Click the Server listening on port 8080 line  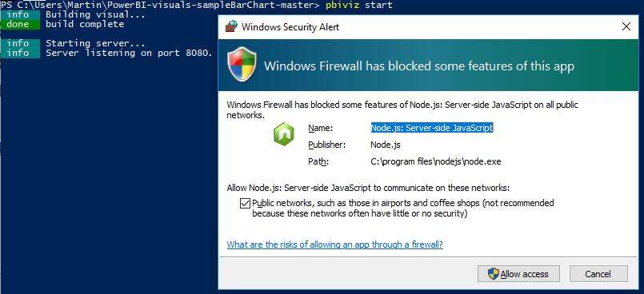129,53
